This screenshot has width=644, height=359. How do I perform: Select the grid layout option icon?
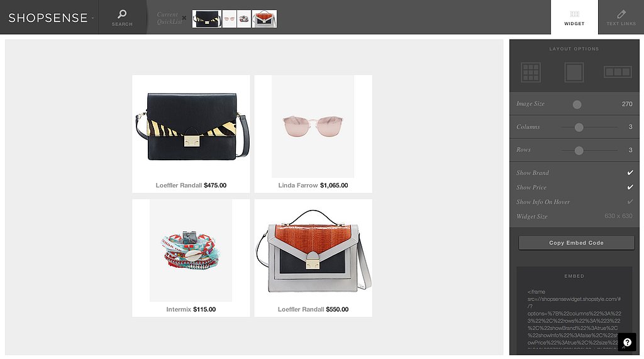coord(531,72)
